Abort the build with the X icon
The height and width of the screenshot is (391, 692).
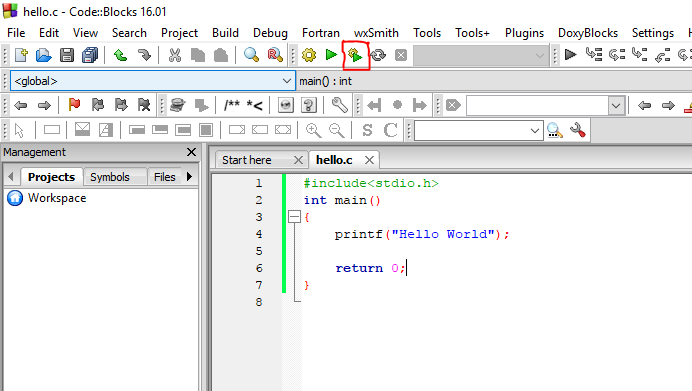pos(401,55)
